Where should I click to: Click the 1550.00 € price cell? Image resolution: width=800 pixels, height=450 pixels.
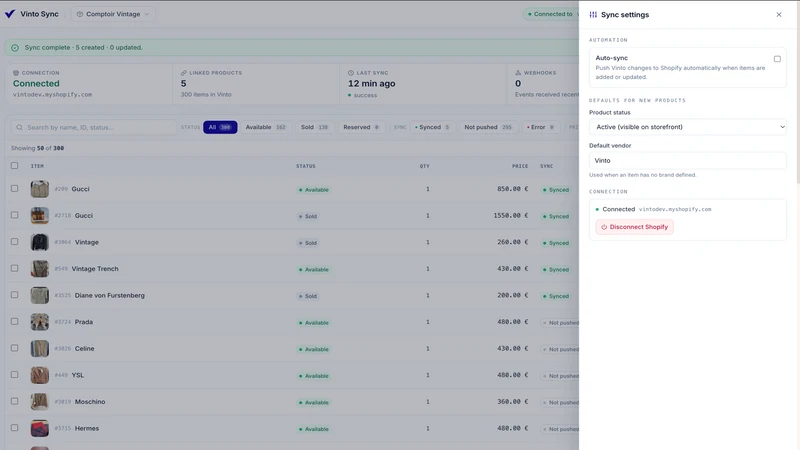510,215
